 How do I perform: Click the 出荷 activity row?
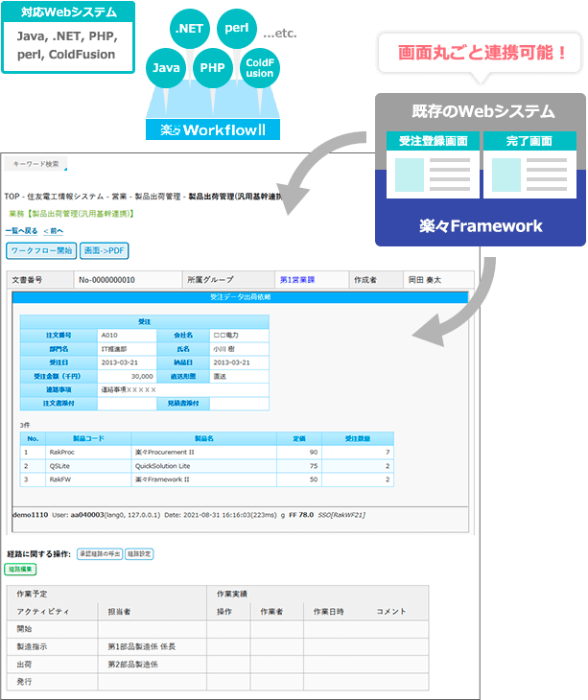tap(218, 665)
